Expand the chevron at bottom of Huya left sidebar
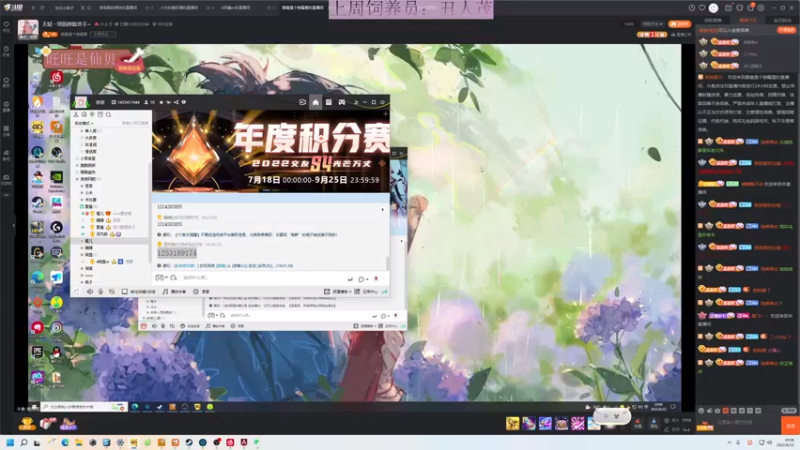 click(x=6, y=195)
